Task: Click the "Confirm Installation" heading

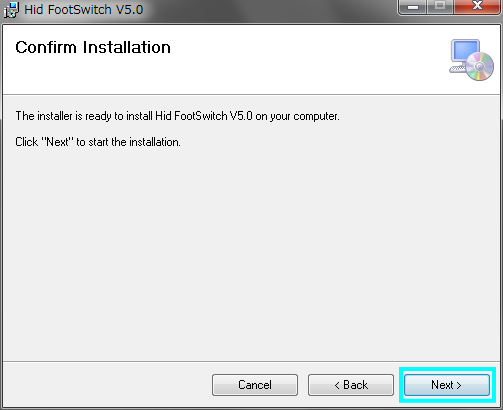Action: tap(93, 47)
